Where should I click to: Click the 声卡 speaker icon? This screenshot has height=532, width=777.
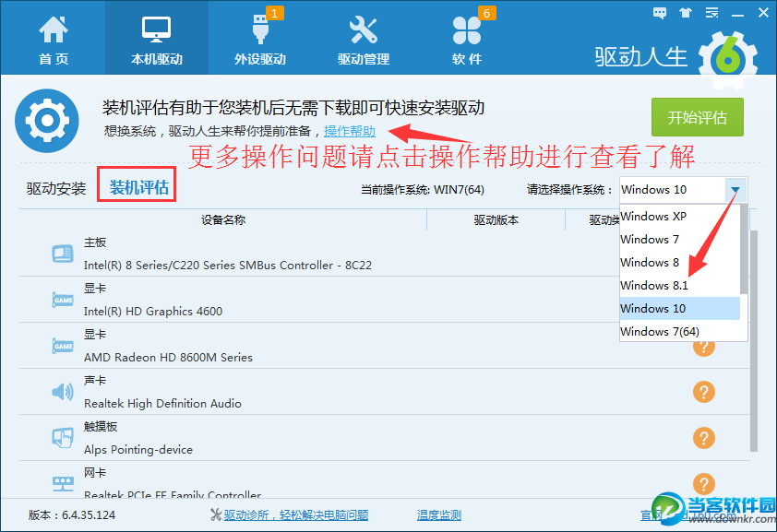[63, 392]
